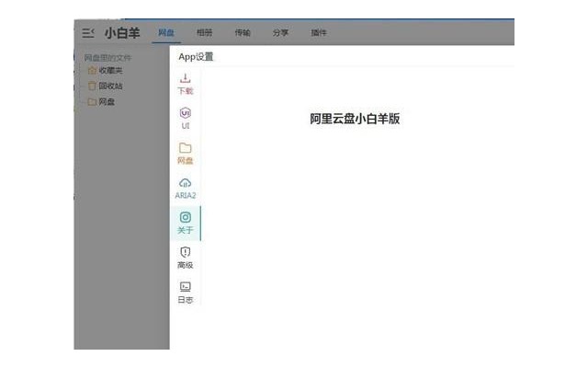588x368 pixels.
Task: Switch to the 相册 tab
Action: 204,33
